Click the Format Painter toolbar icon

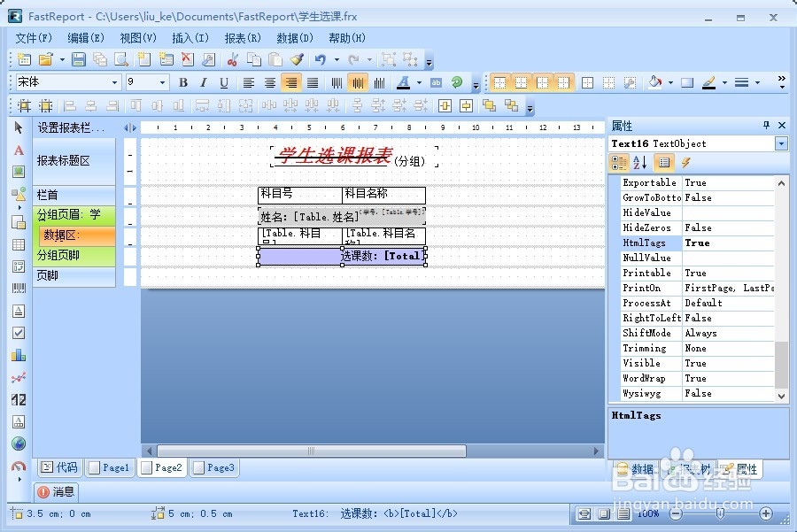295,59
